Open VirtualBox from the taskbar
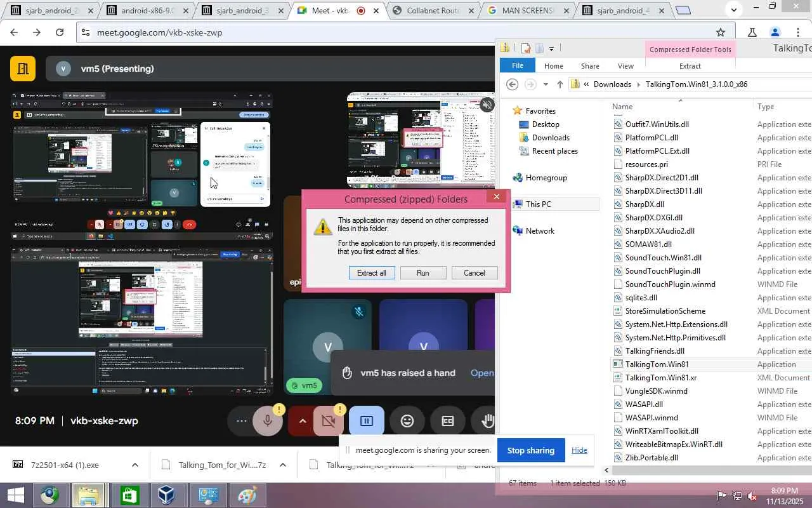The image size is (812, 508). coord(167,495)
